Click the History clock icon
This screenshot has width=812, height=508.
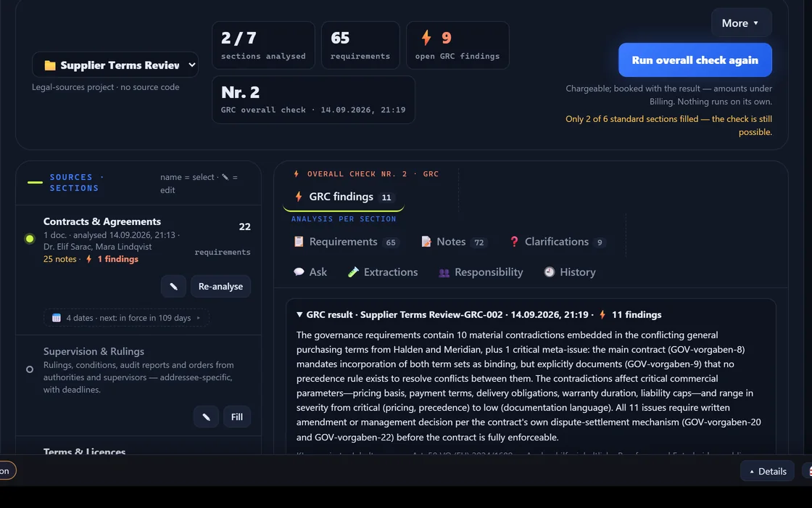pos(550,272)
